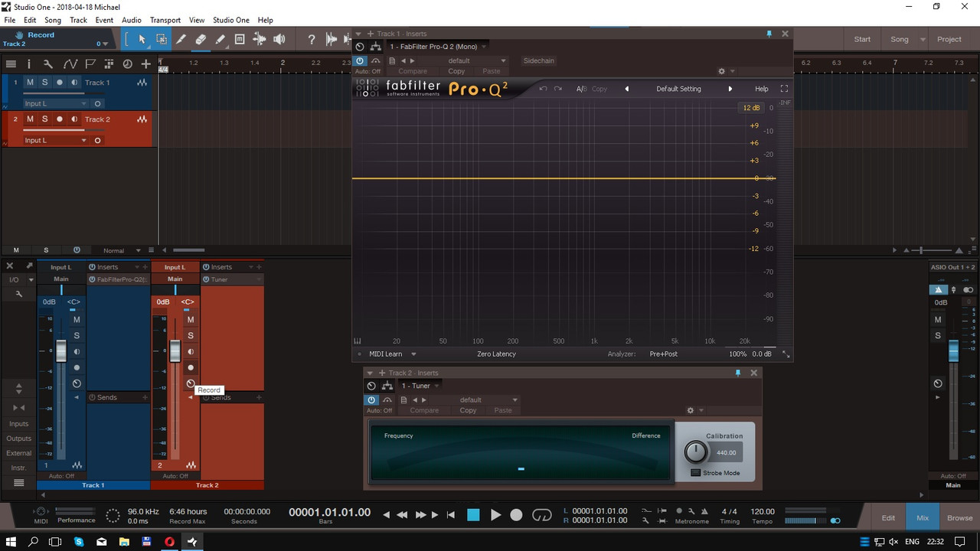980x551 pixels.
Task: Click the transport record button
Action: click(x=516, y=515)
